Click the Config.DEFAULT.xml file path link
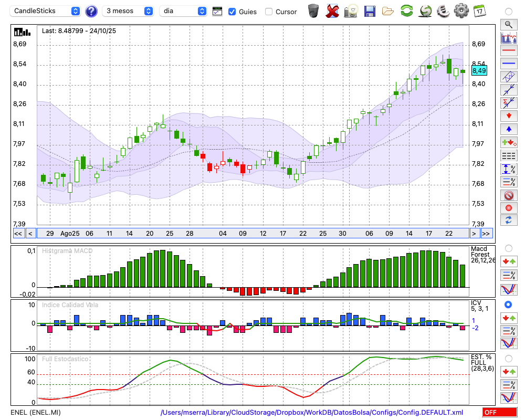 point(312,413)
